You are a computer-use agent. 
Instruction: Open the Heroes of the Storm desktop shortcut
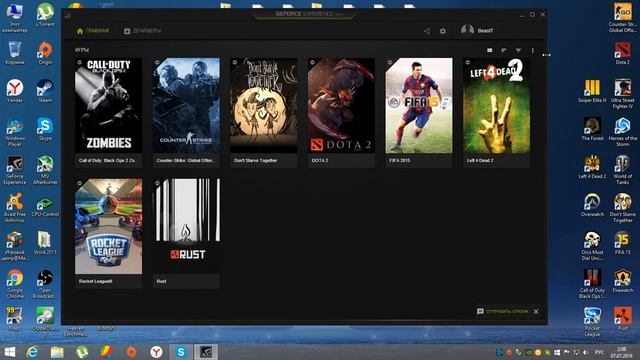[622, 132]
